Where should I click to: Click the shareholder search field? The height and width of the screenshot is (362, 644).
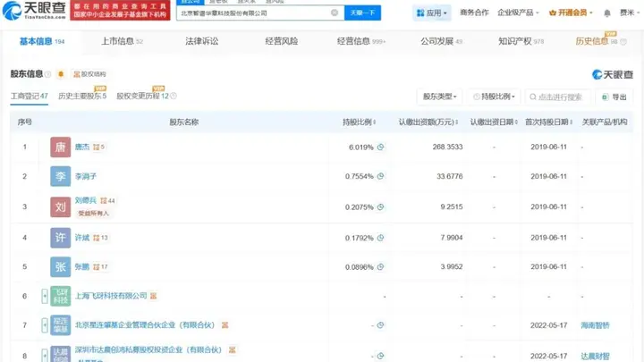point(558,97)
